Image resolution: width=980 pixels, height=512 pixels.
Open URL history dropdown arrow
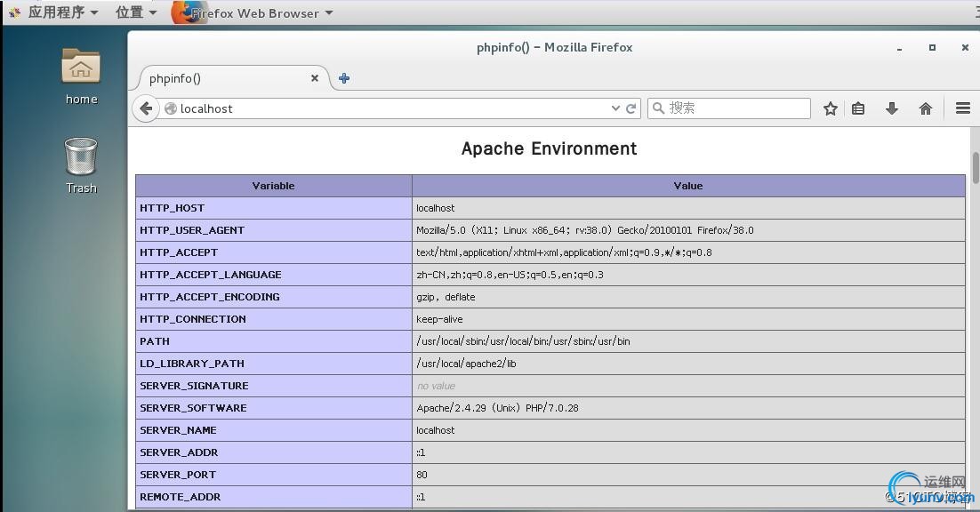tap(615, 108)
